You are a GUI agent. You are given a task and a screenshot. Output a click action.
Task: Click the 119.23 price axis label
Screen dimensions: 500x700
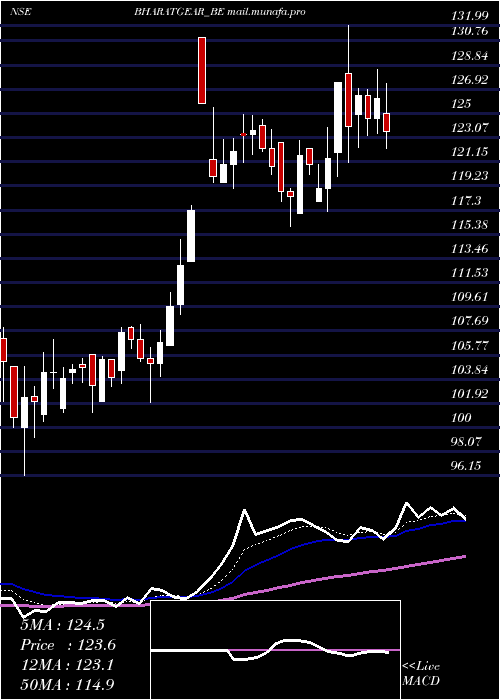click(x=468, y=176)
